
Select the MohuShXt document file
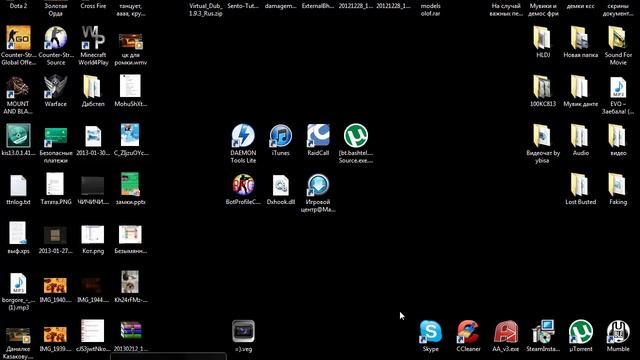(131, 86)
